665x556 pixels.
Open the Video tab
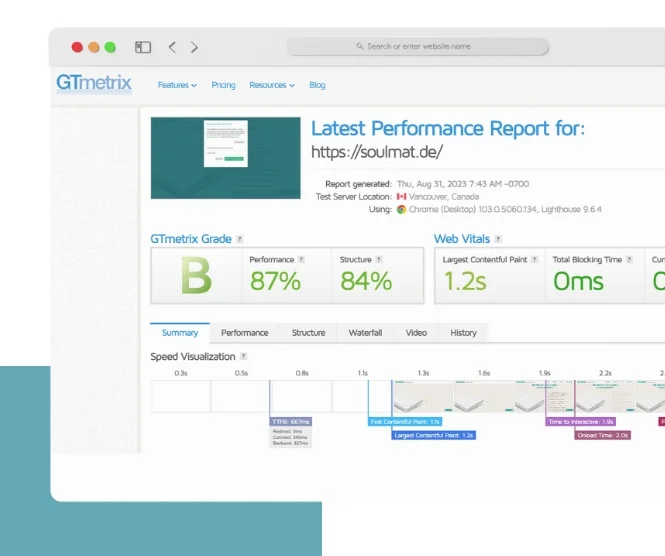tap(416, 333)
